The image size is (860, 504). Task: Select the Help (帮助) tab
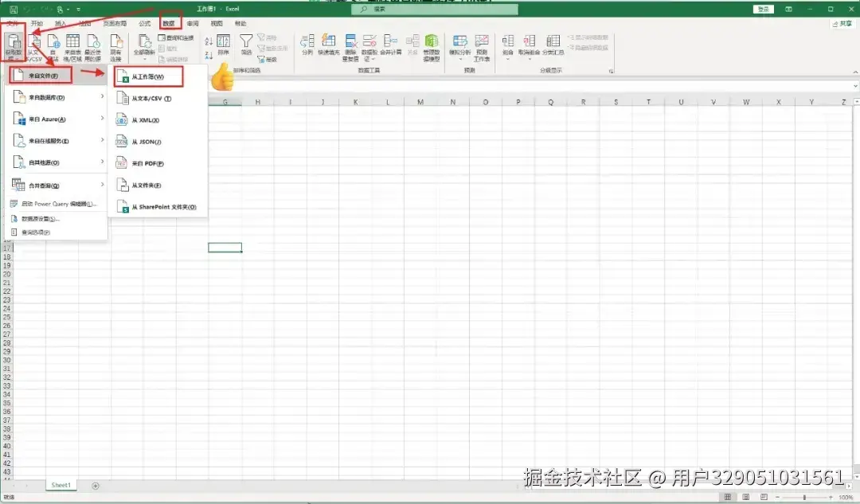click(x=240, y=24)
